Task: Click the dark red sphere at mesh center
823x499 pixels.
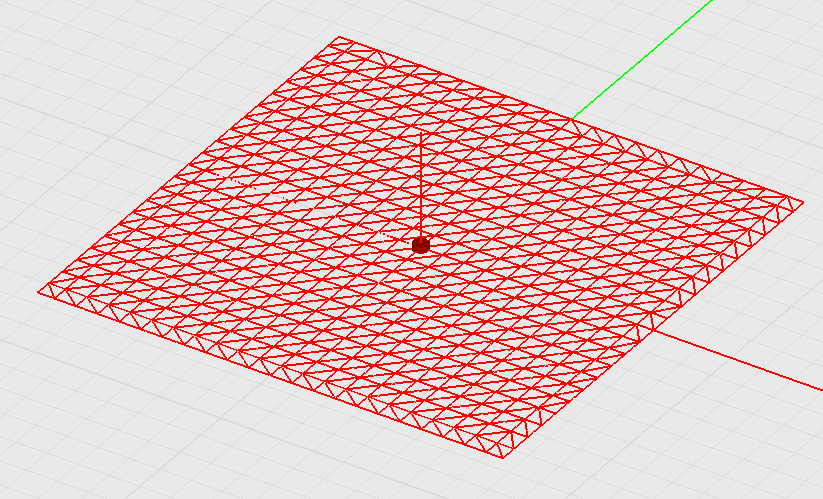Action: [420, 245]
